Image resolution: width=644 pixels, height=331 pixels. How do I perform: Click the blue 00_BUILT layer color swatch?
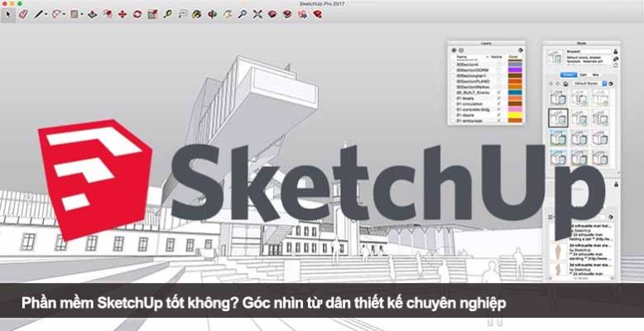coord(516,93)
